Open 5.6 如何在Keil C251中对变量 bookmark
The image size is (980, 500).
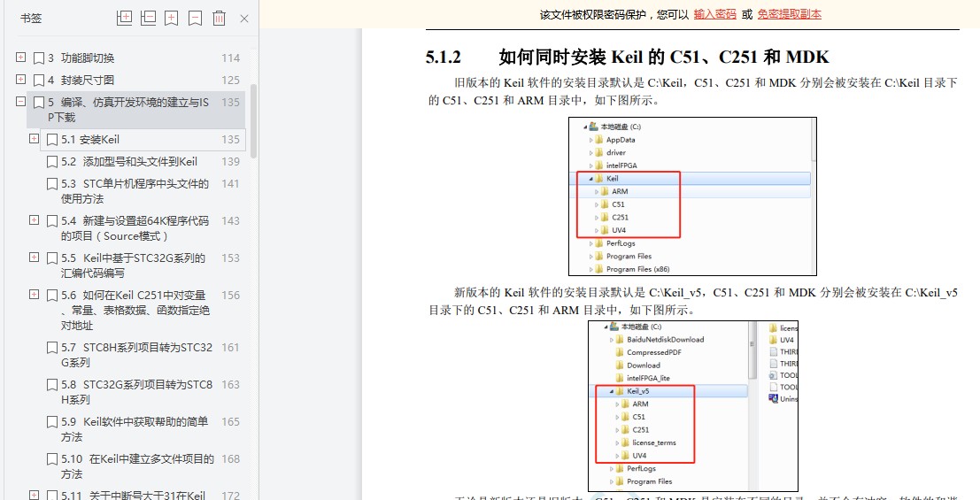135,310
